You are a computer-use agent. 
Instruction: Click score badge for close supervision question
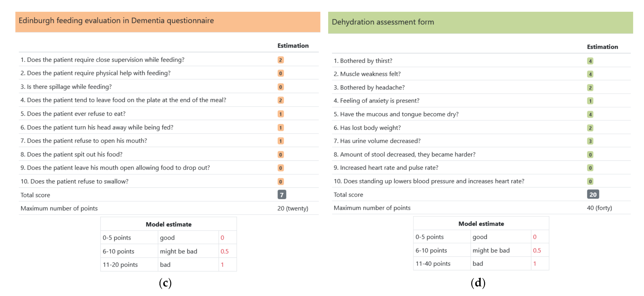tap(281, 60)
